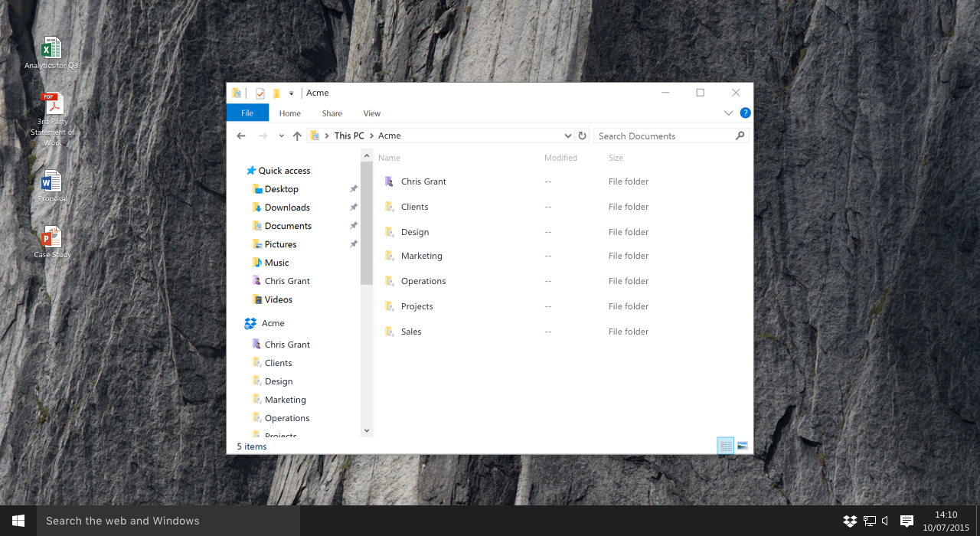Open the Action Center notifications icon
Image resolution: width=980 pixels, height=536 pixels.
click(906, 521)
